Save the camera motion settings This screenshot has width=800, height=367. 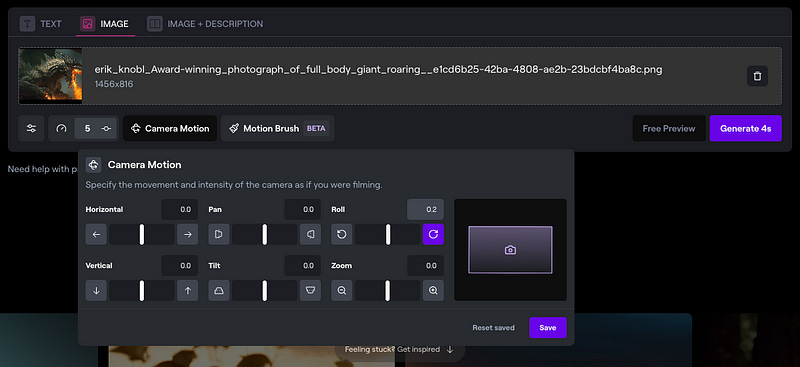coord(547,328)
